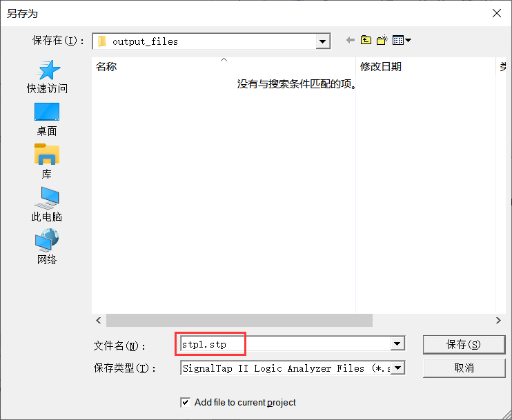Click the 保存(S) save button

tap(464, 345)
